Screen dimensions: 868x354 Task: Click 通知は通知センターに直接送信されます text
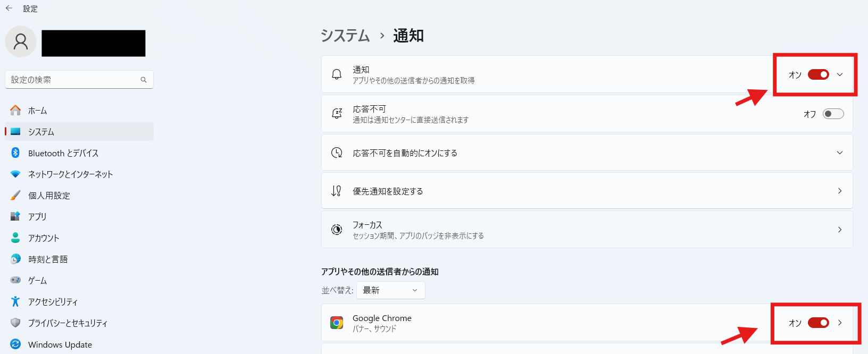click(x=411, y=120)
